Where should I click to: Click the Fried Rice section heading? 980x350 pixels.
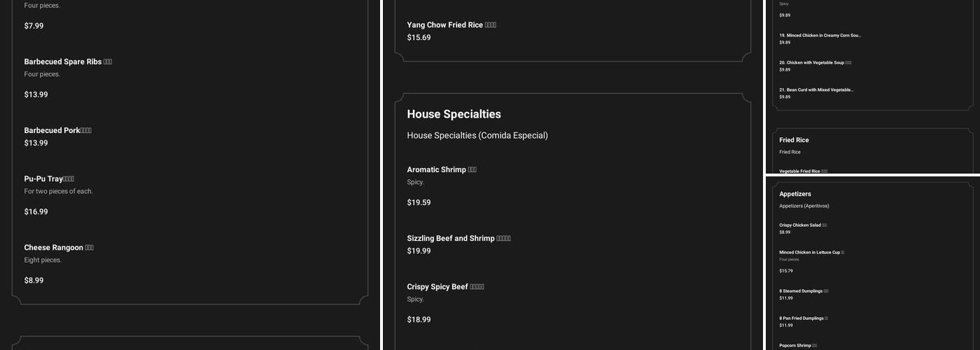pyautogui.click(x=794, y=140)
